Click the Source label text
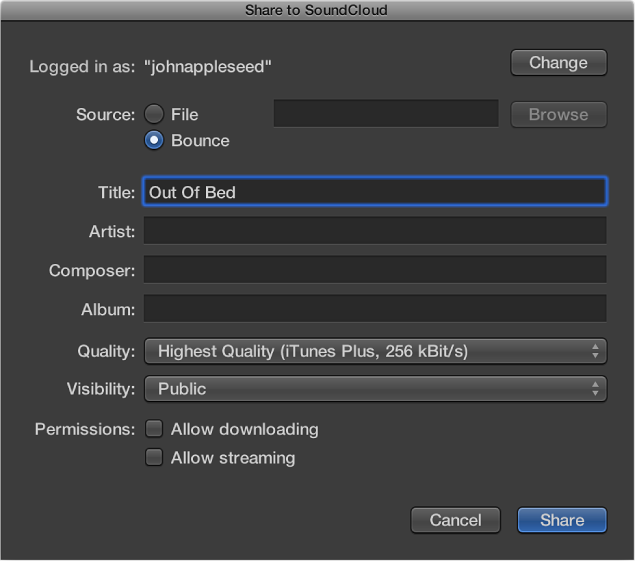Image resolution: width=636 pixels, height=562 pixels. [x=105, y=114]
